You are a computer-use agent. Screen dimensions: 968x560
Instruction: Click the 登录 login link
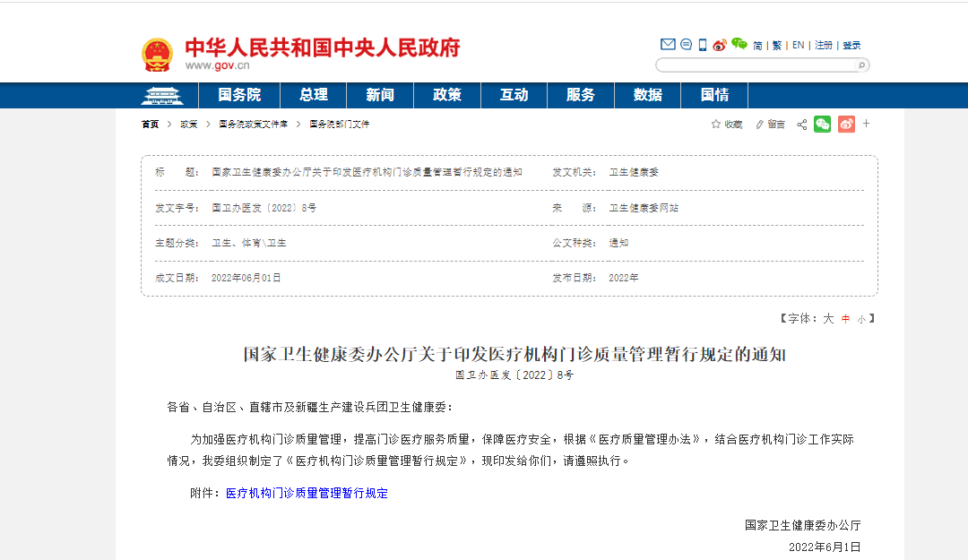[x=851, y=45]
